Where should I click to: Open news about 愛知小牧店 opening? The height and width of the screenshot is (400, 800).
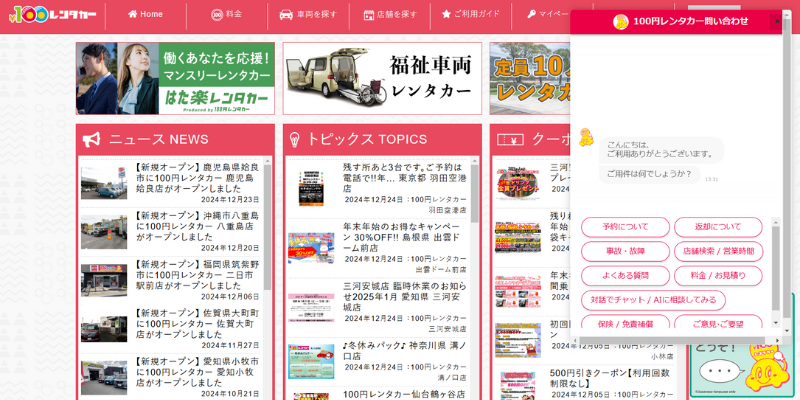(x=197, y=372)
